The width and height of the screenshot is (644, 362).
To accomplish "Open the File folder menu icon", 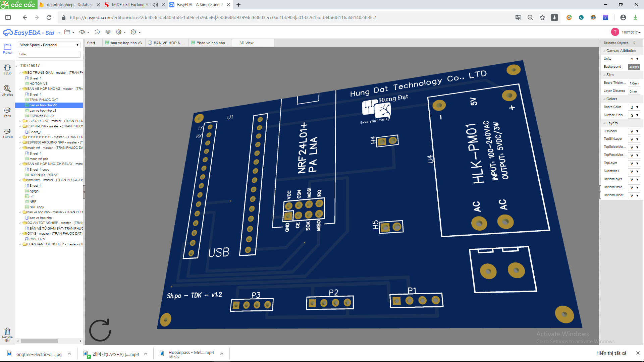I will point(69,32).
